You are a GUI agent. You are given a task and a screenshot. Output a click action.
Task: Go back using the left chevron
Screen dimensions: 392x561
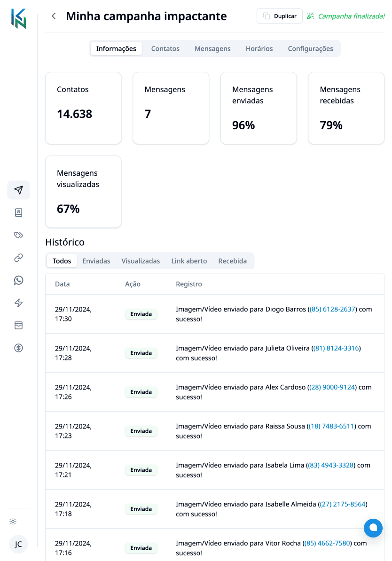tap(54, 16)
